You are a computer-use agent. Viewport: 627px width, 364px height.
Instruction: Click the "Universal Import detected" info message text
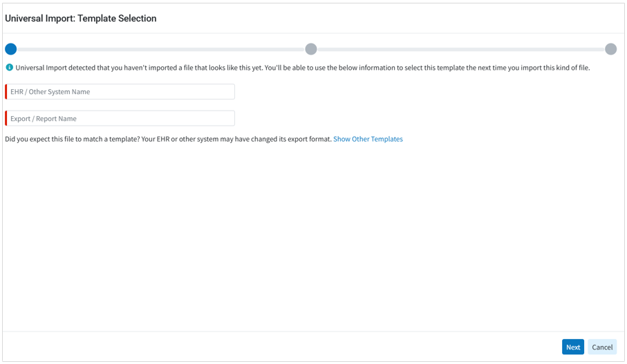(302, 68)
